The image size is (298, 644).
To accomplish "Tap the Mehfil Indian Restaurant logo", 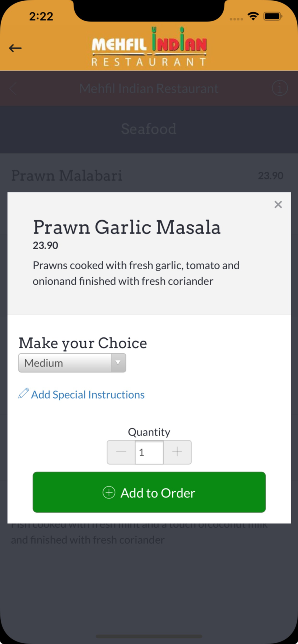I will click(149, 47).
